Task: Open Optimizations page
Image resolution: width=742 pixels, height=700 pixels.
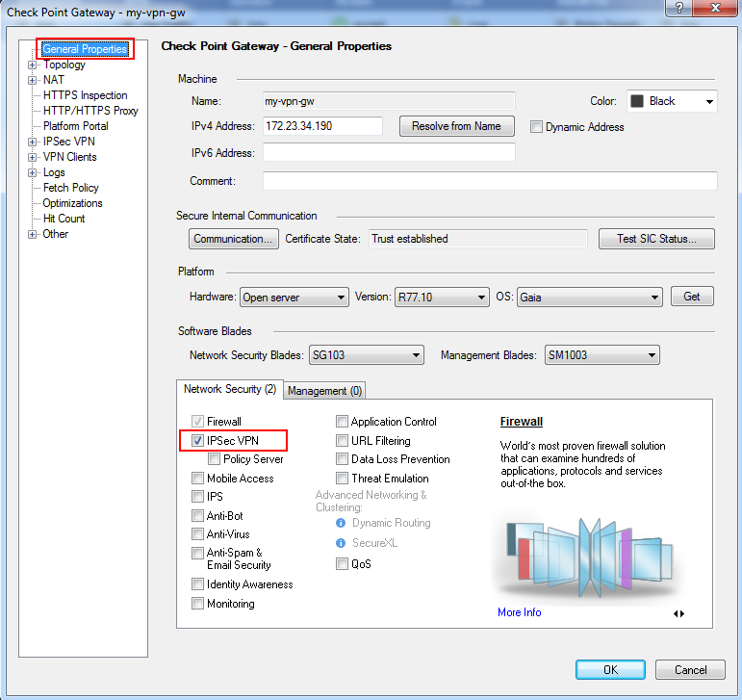Action: click(x=72, y=203)
